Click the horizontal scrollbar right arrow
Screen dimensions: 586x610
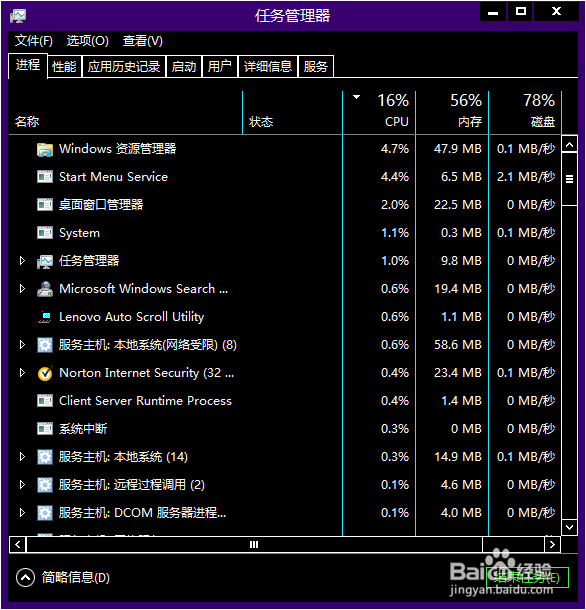[x=552, y=545]
